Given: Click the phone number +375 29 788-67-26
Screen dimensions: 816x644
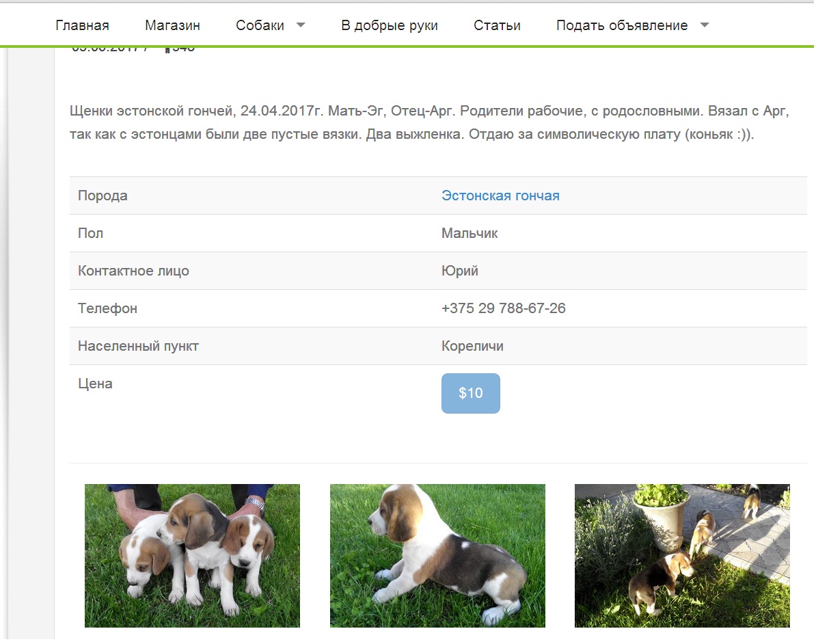Looking at the screenshot, I should pos(503,308).
